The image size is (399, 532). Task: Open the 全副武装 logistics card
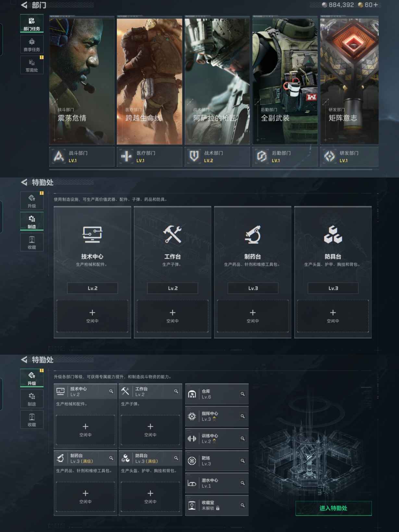[285, 81]
